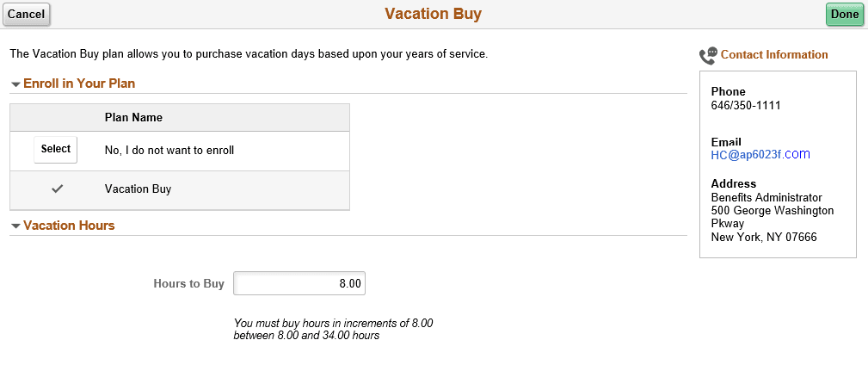Click the Hours to Buy label
The image size is (868, 365).
click(188, 284)
